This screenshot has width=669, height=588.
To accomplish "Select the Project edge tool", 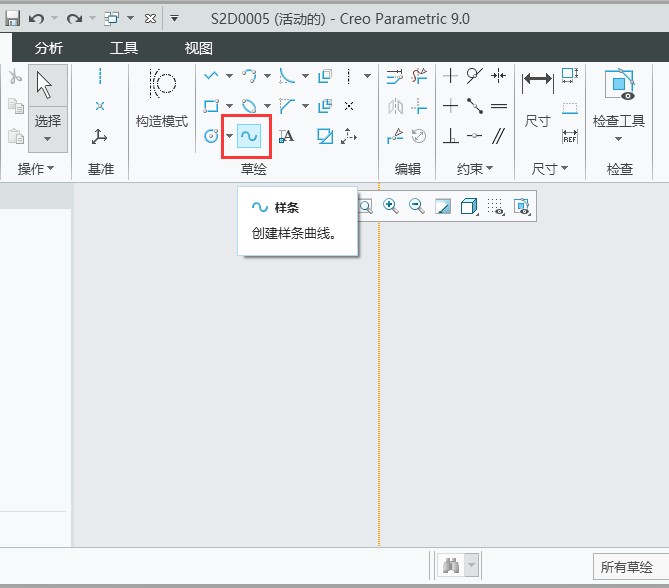I will (325, 136).
